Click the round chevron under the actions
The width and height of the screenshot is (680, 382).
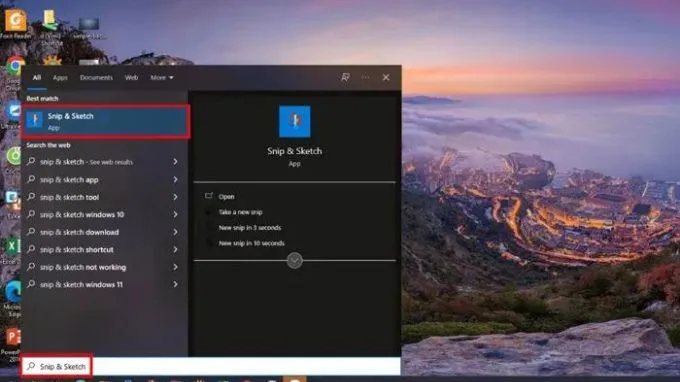[294, 261]
